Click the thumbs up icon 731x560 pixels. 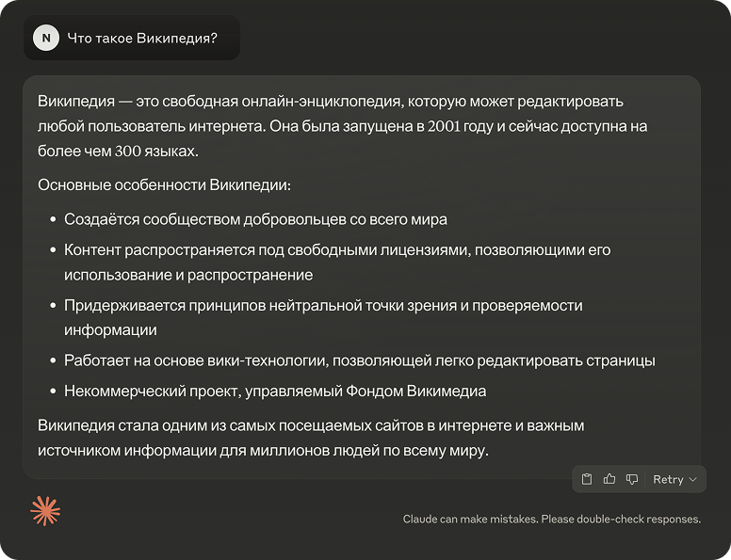[x=609, y=479]
